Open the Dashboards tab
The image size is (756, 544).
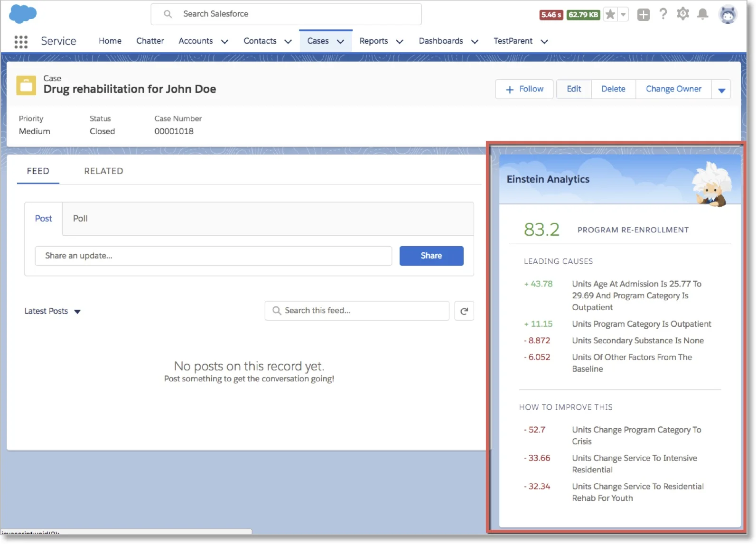[441, 41]
